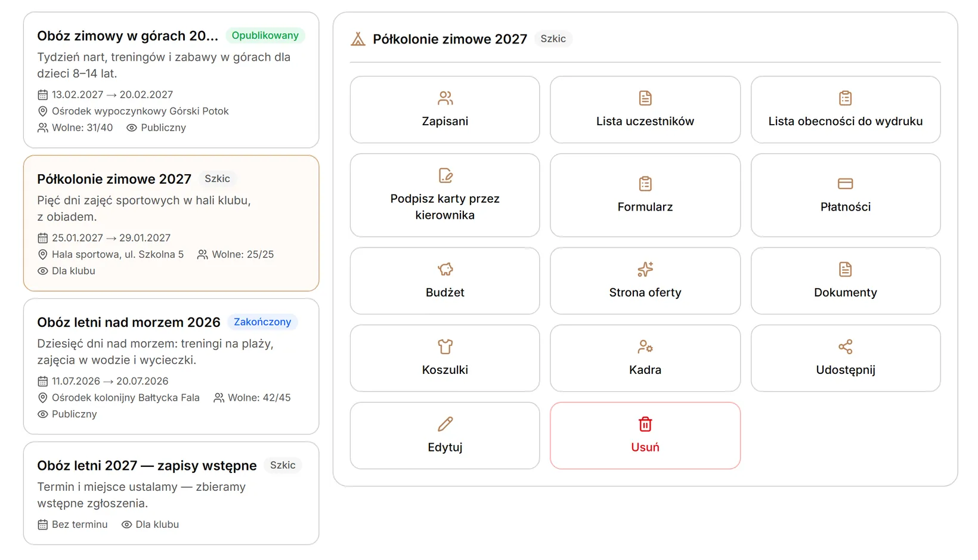This screenshot has width=978, height=560.
Task: Click the Budżet piggy bank icon
Action: (x=445, y=269)
